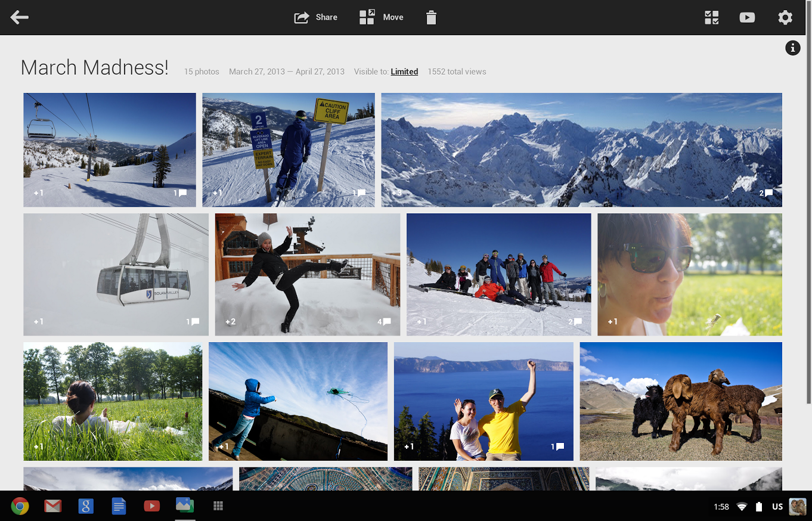Open the status menu via the clock

point(721,506)
